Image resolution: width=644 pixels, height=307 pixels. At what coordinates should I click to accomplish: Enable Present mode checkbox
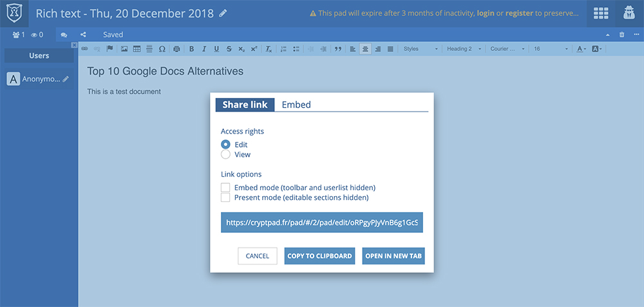tap(225, 197)
